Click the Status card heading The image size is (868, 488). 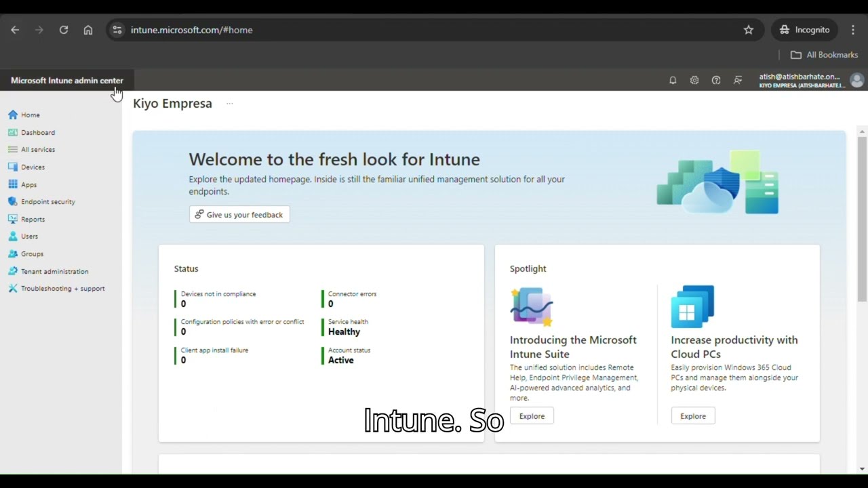(186, 269)
